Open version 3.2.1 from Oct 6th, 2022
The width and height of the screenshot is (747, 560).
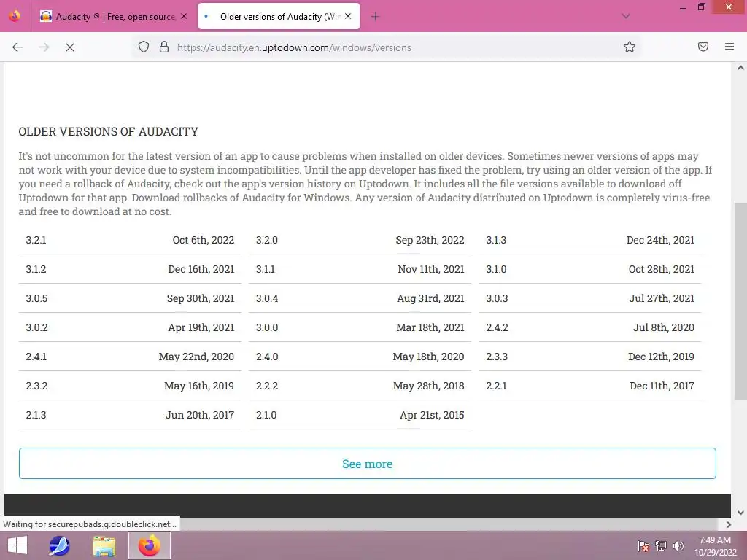[x=130, y=240]
